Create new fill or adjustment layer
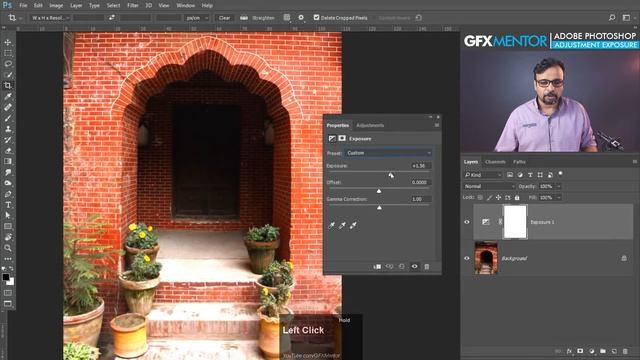Viewport: 640px width, 360px height. point(592,351)
